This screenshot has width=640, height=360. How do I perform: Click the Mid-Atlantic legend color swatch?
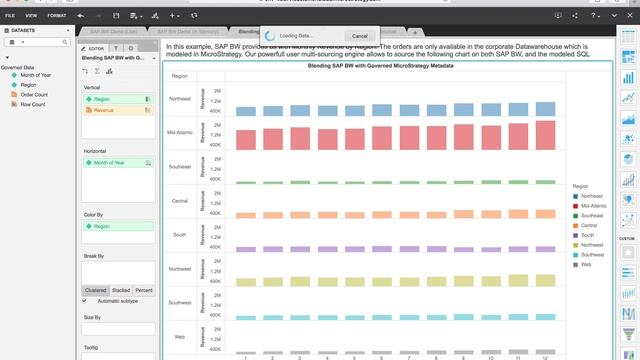pos(576,206)
